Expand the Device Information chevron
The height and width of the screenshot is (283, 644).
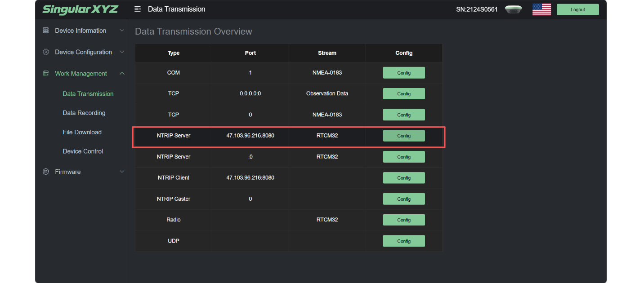(x=122, y=31)
